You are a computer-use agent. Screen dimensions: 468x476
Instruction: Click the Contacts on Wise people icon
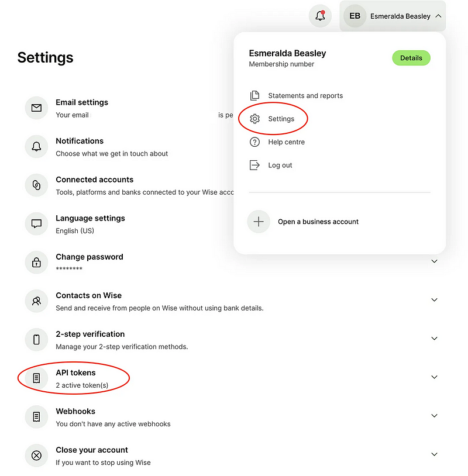point(36,301)
